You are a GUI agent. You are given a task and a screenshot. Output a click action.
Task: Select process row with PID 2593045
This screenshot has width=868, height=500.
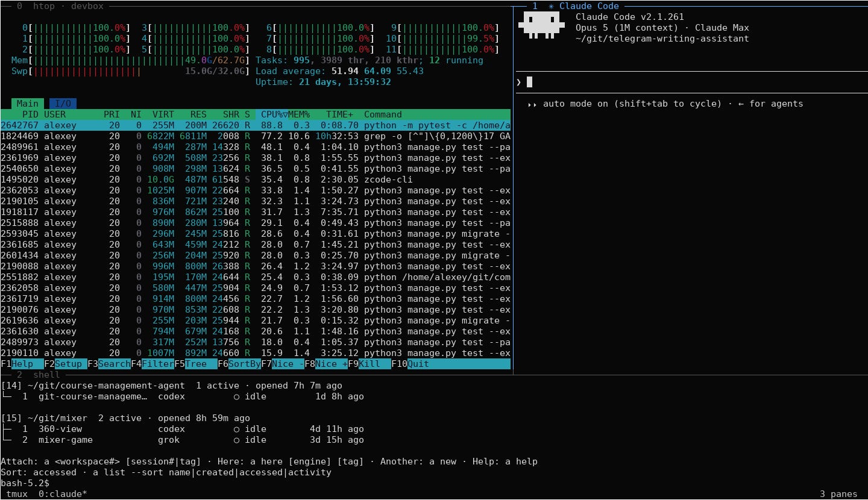(256, 234)
